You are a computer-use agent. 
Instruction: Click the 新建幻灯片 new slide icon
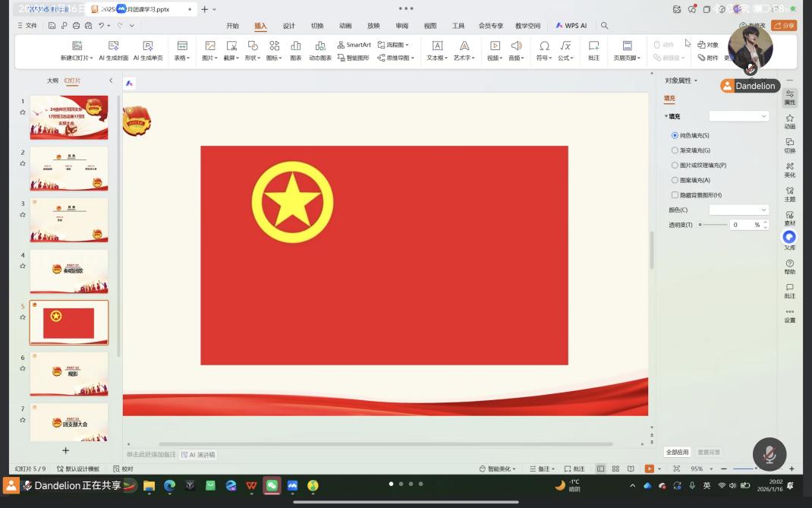click(77, 46)
